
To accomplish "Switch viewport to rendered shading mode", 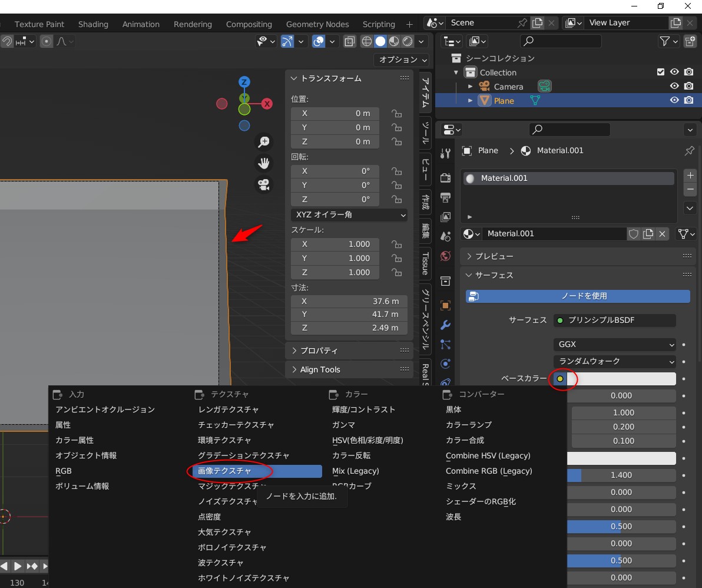I will coord(408,42).
